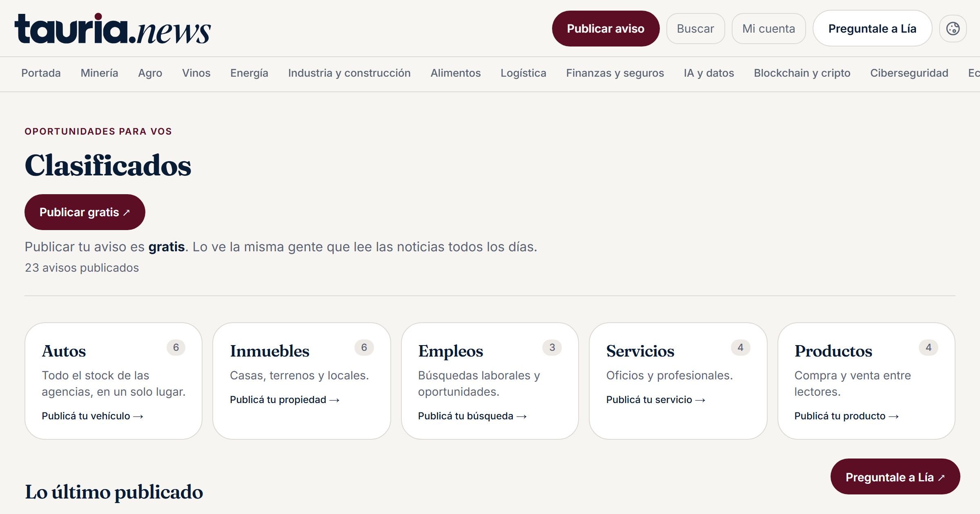Click Publicá tu vehículo link

click(x=93, y=416)
